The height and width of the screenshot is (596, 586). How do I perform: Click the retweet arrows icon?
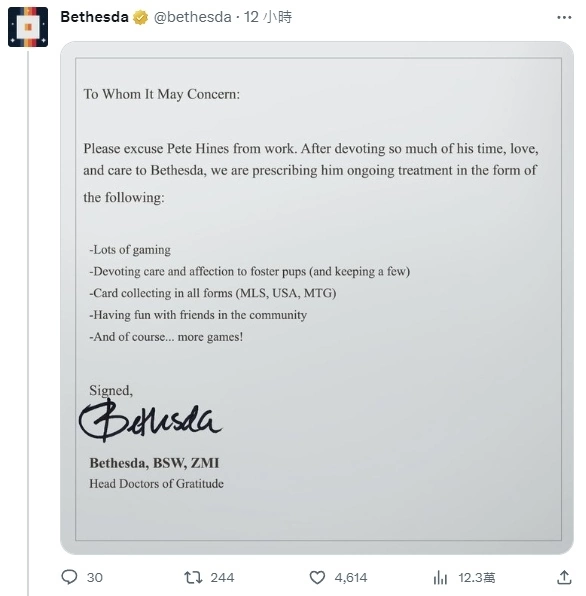193,577
